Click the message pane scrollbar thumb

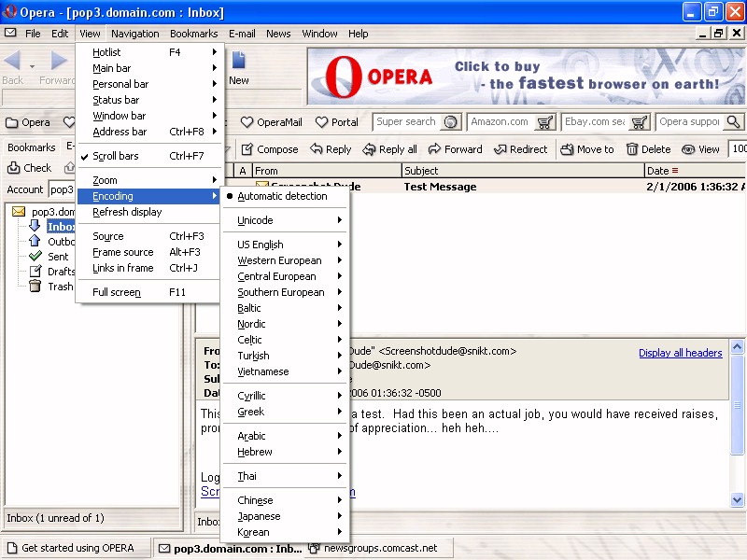coord(737,405)
